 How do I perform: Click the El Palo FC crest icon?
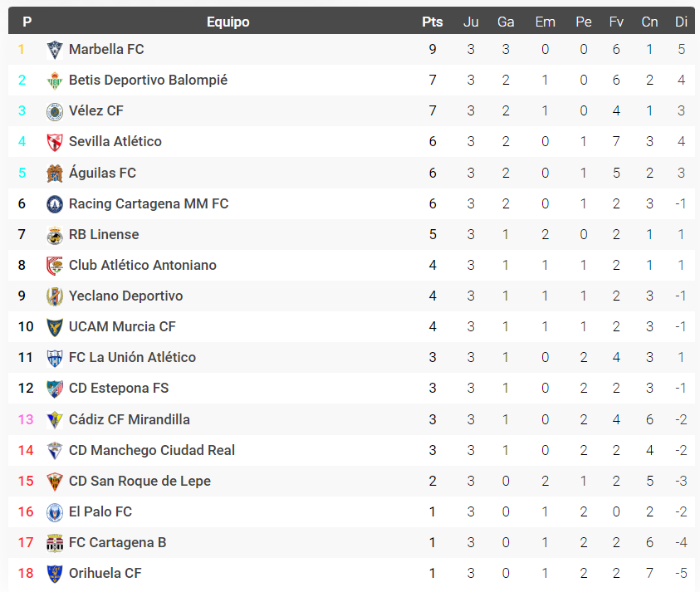55,512
